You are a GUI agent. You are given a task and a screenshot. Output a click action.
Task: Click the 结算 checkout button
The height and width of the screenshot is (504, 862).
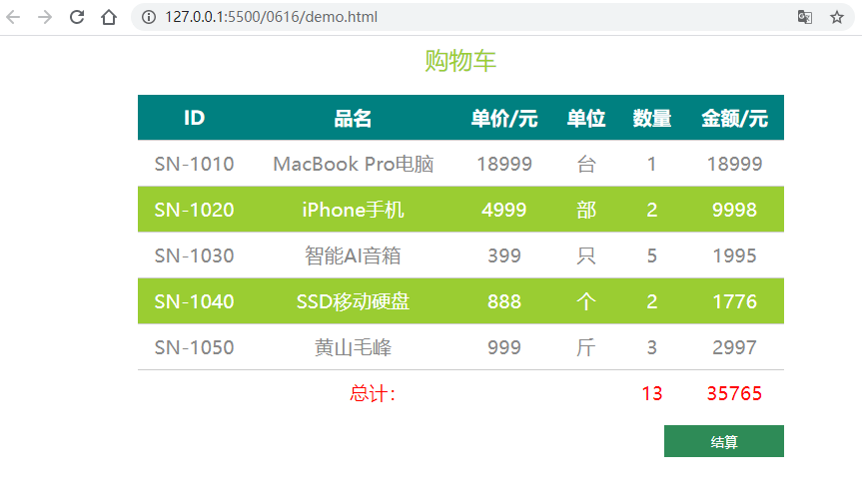point(723,441)
